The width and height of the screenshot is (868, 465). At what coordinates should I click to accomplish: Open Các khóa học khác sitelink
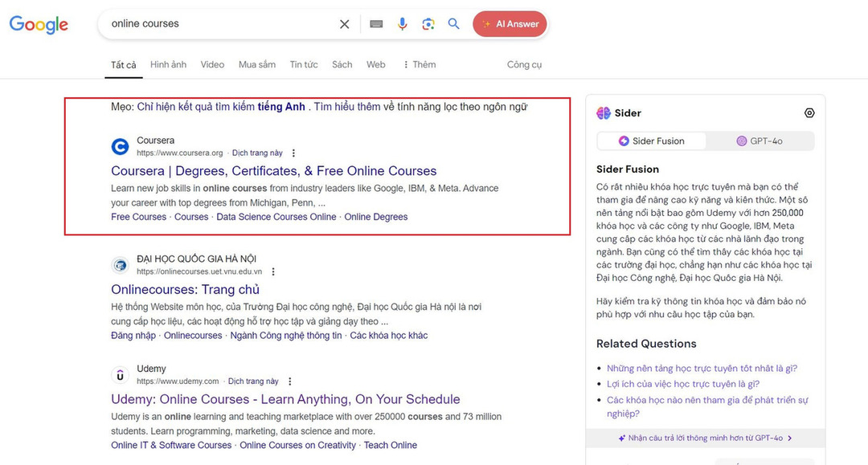pos(389,335)
